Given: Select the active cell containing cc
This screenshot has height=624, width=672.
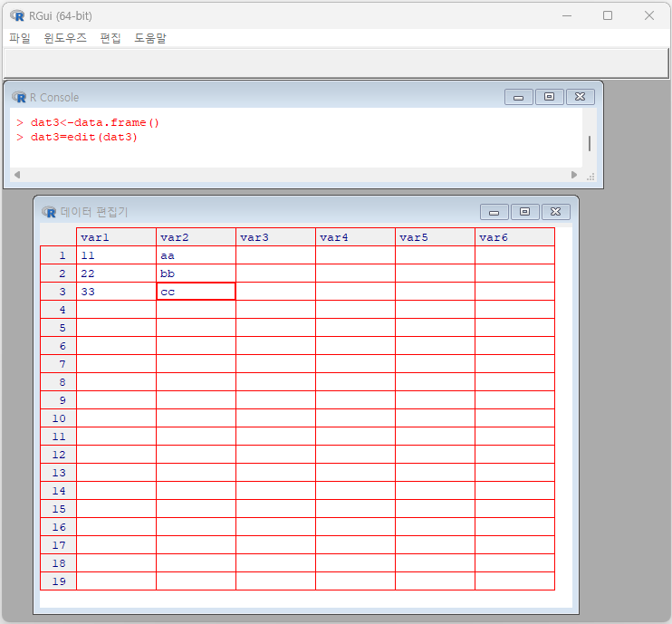Looking at the screenshot, I should 196,292.
